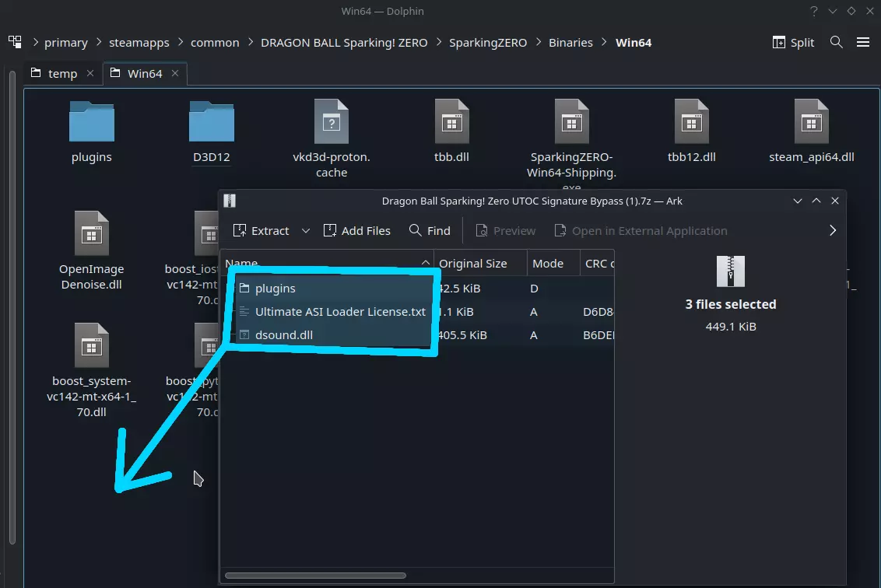Toggle sort order arrow on Name column
This screenshot has height=588, width=881.
pyautogui.click(x=426, y=263)
